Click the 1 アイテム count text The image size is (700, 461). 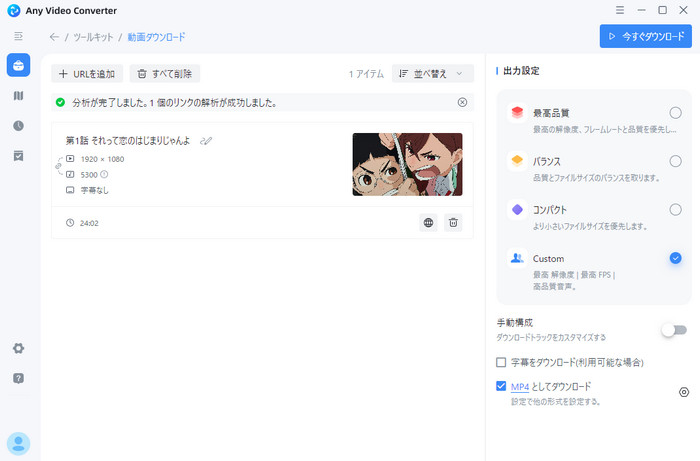[x=366, y=74]
